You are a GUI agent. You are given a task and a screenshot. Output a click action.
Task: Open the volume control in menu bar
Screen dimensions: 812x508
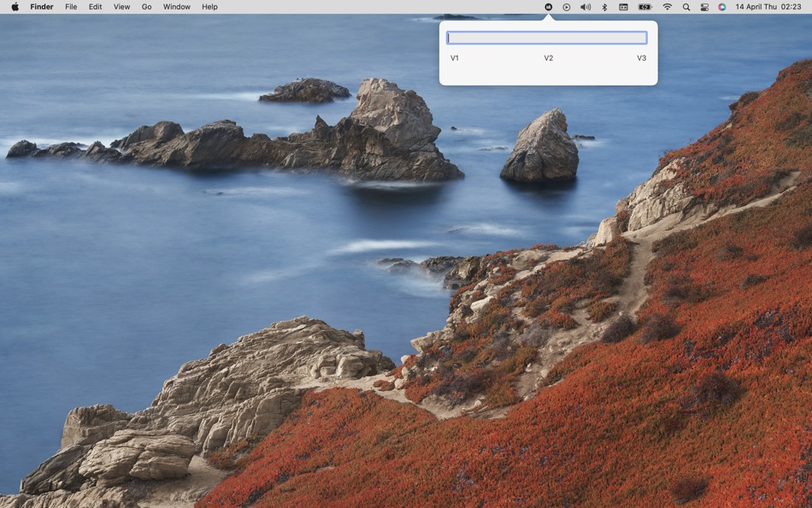tap(585, 7)
